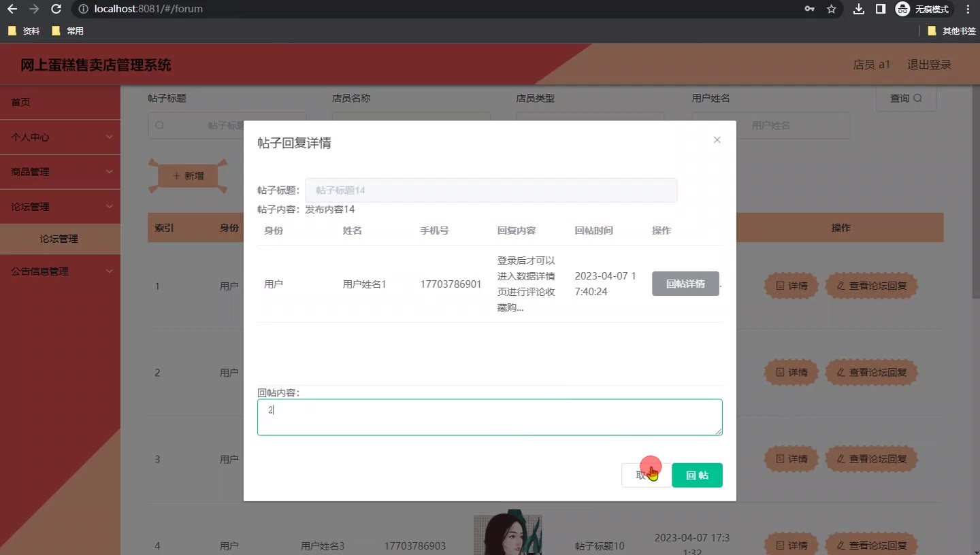Close the 帖子回复详情 dialog with X icon

717,140
